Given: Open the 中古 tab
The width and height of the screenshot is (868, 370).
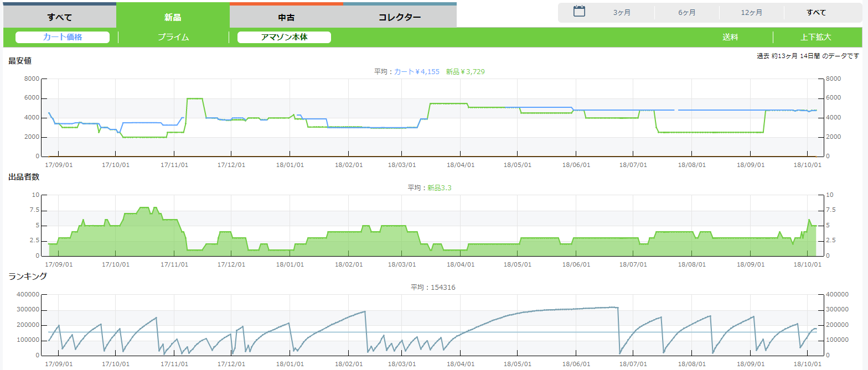Looking at the screenshot, I should point(286,17).
